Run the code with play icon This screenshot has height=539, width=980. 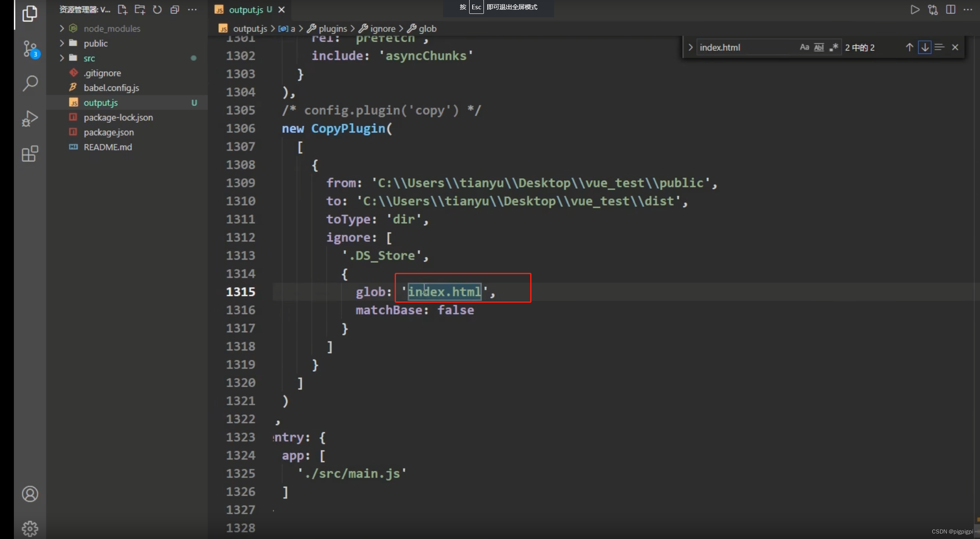point(915,10)
